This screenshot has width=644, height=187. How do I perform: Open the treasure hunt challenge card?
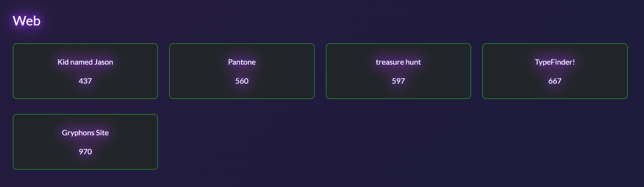(x=398, y=71)
